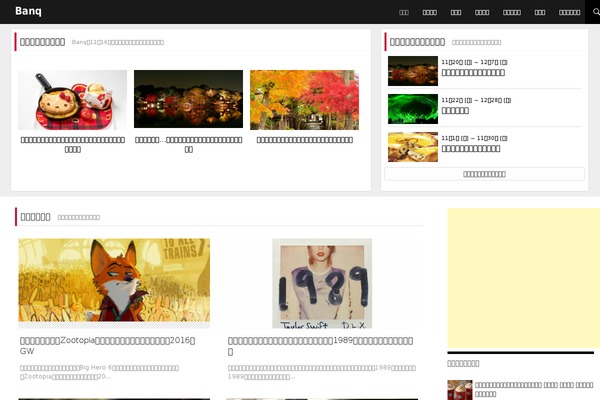Open the event title below the 11/1–11/30 date
Viewport: 600px width, 400px height.
[x=471, y=149]
